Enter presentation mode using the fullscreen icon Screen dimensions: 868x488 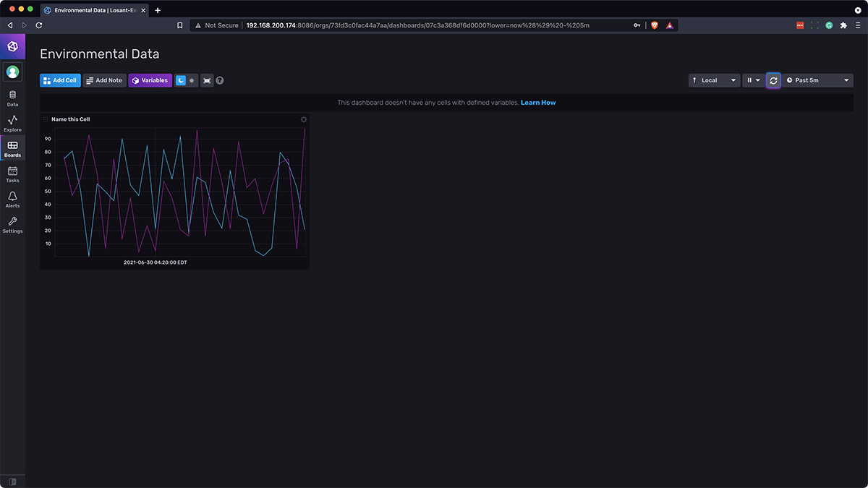207,80
